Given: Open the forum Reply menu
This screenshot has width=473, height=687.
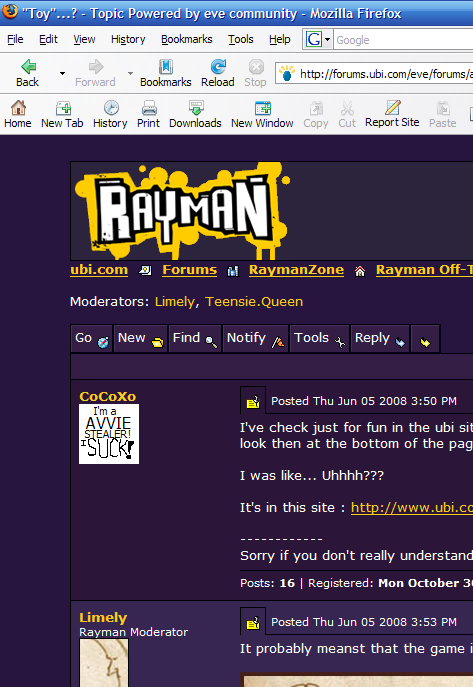Looking at the screenshot, I should [380, 338].
